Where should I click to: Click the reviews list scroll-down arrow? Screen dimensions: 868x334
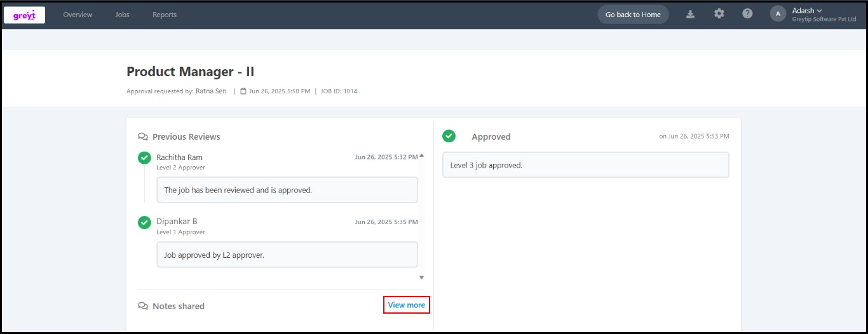click(x=421, y=277)
